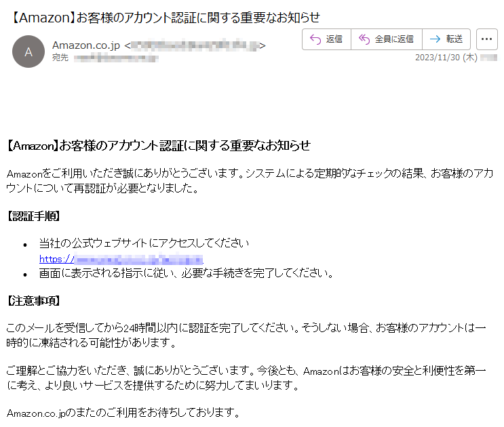Click the 【注意事項】 section heading
The height and width of the screenshot is (427, 504).
click(x=33, y=300)
